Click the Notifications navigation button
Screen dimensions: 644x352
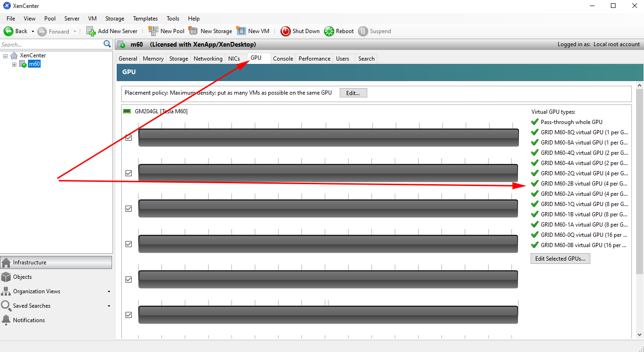coord(56,320)
